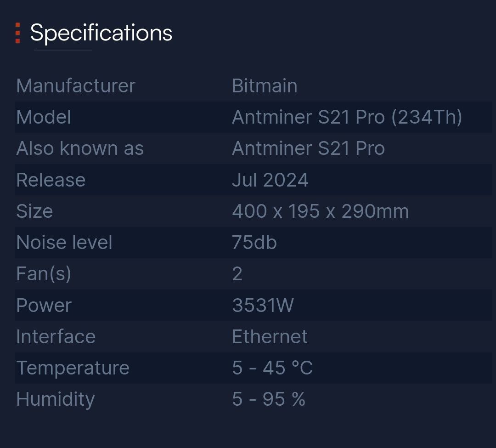
Task: Click the 5 - 95 % humidity value
Action: point(269,399)
